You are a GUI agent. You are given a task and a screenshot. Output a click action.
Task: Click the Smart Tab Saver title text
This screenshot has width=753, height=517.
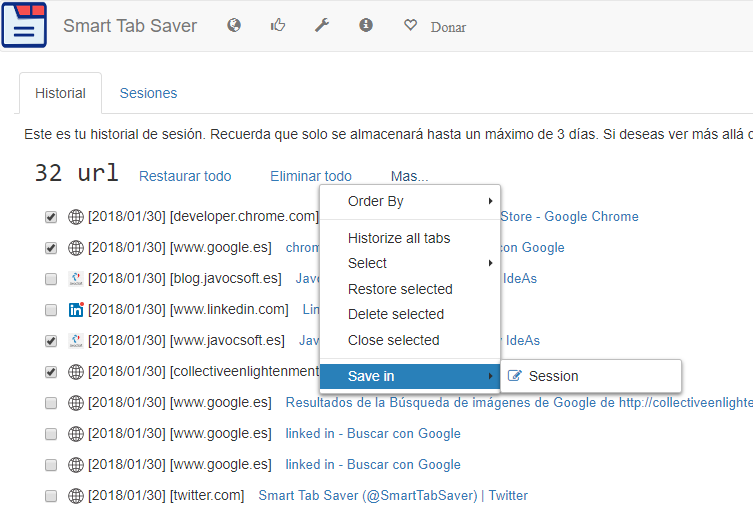pyautogui.click(x=130, y=26)
